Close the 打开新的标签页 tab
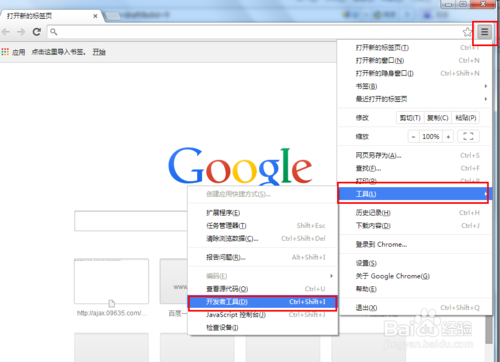The width and height of the screenshot is (500, 362). (x=95, y=16)
